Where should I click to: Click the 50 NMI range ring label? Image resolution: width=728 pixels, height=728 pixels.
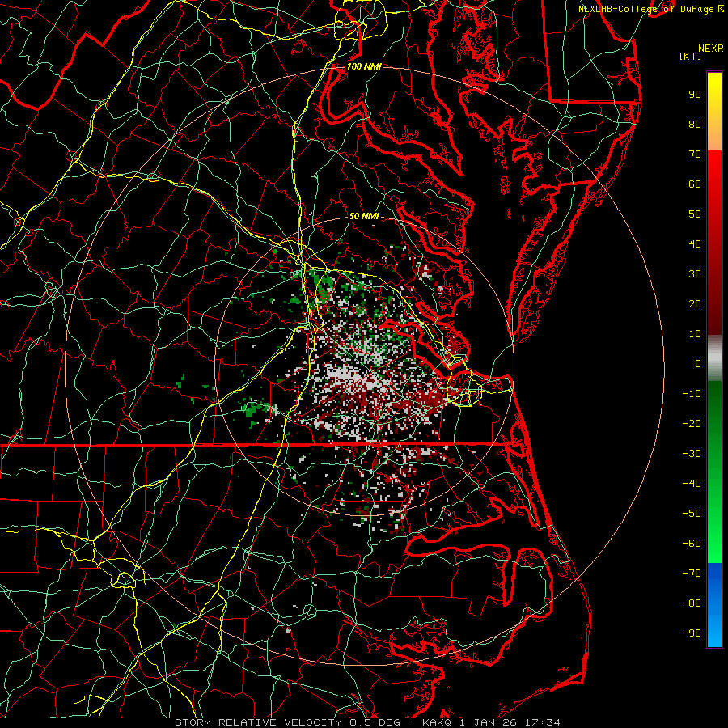coord(364,216)
